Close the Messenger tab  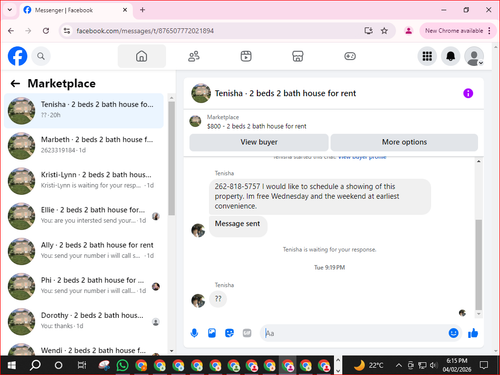pos(125,10)
